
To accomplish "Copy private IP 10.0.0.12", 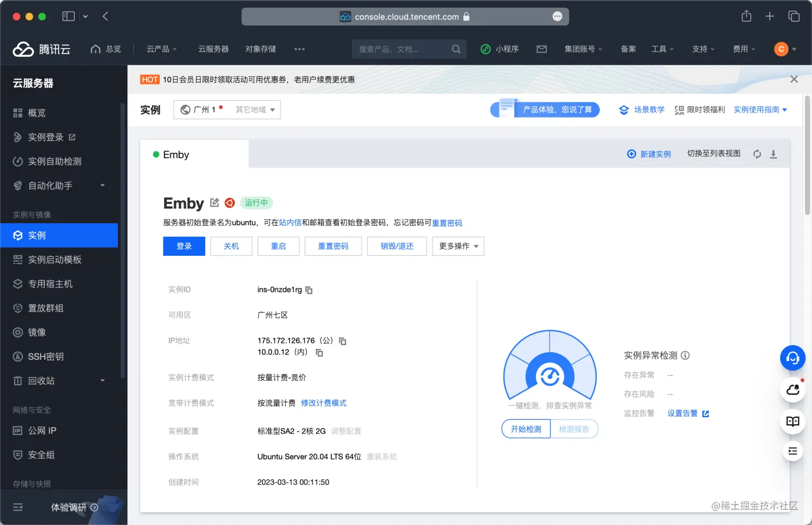I will (319, 353).
